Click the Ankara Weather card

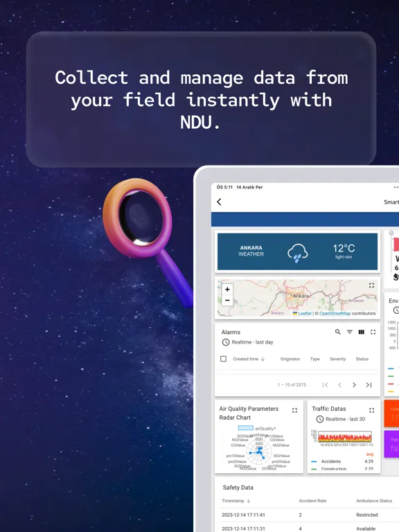pos(297,251)
